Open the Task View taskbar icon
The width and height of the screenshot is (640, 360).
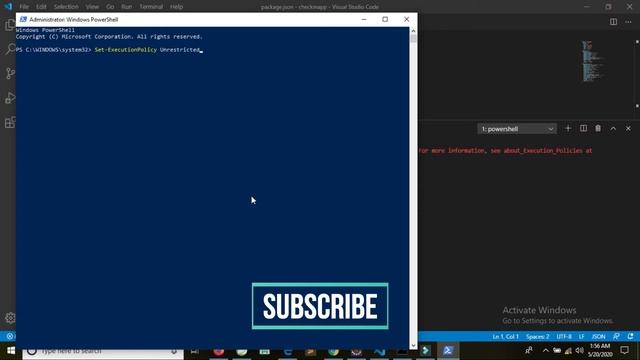point(195,351)
